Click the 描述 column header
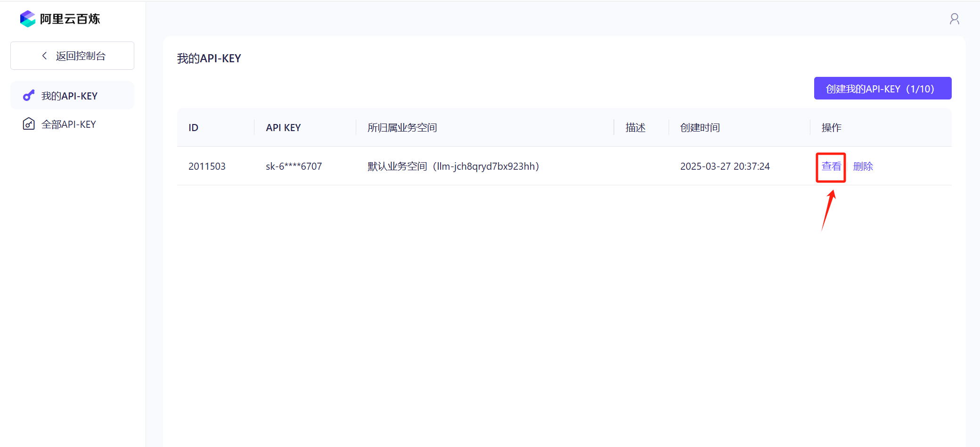 (x=636, y=128)
